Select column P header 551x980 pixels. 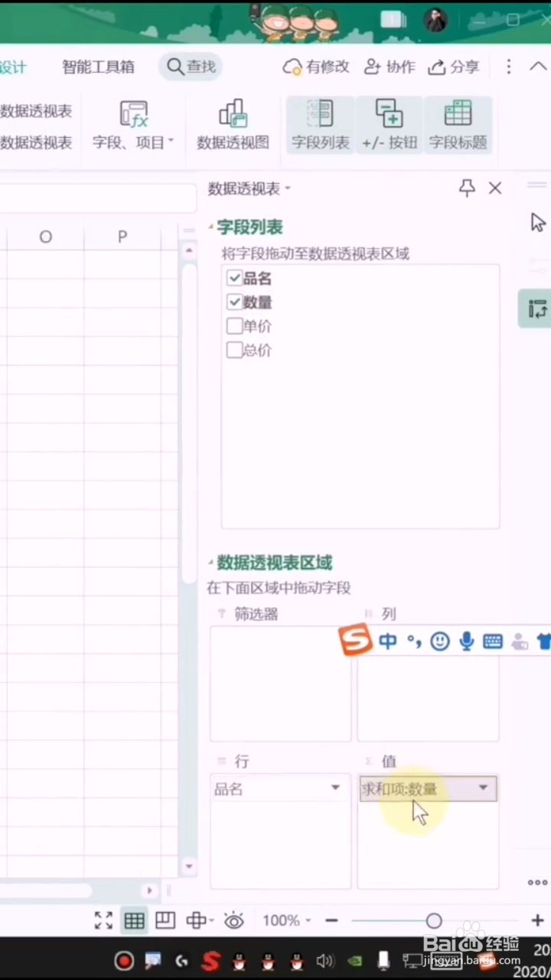[x=122, y=237]
